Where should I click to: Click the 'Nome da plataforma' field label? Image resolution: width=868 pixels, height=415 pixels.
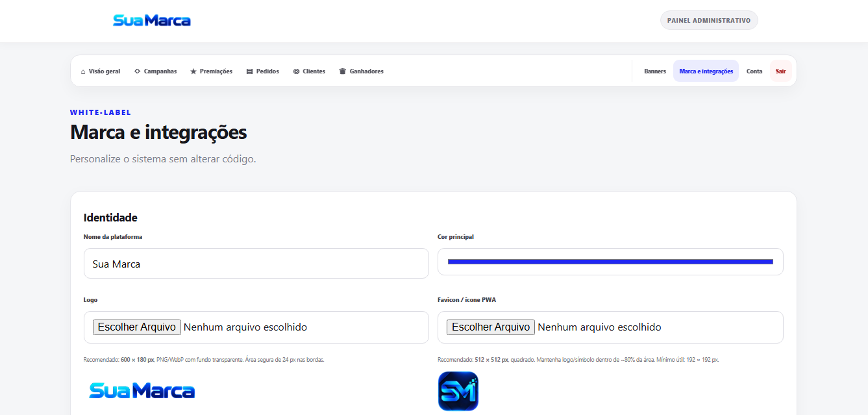113,237
